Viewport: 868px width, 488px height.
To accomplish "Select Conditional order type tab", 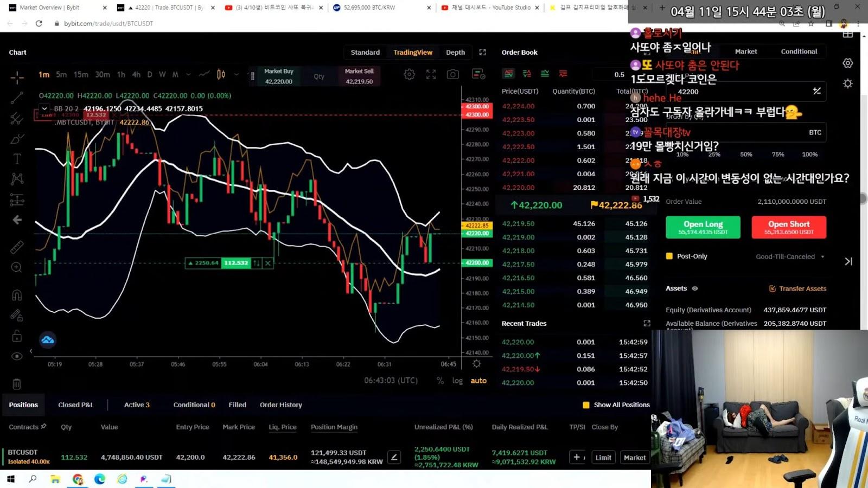I will tap(799, 52).
